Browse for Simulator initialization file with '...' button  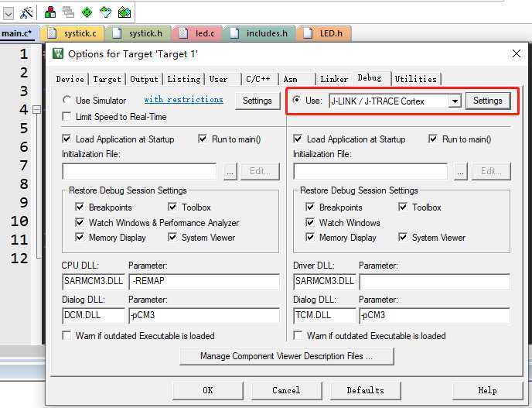pyautogui.click(x=230, y=172)
